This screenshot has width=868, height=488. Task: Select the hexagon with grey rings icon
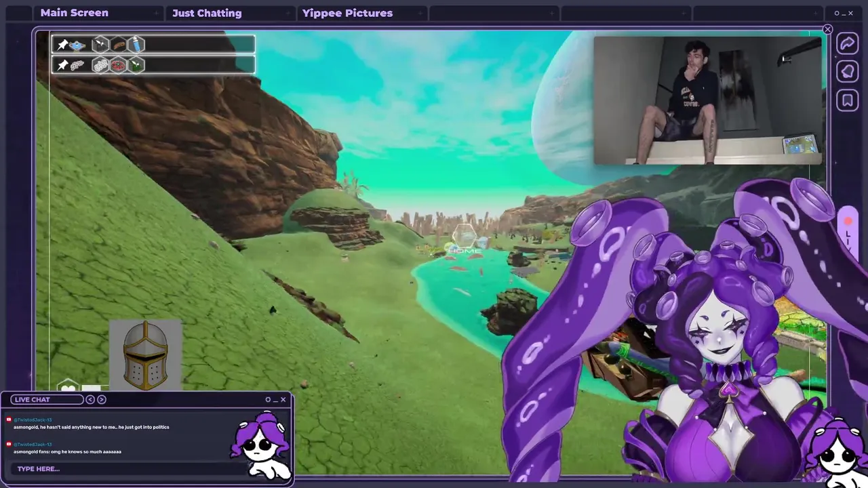(100, 65)
